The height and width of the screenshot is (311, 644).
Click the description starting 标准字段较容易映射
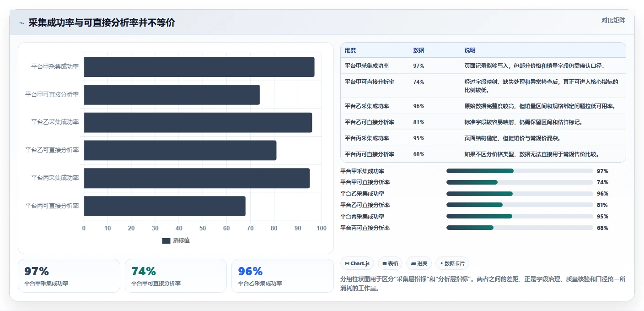tap(523, 122)
